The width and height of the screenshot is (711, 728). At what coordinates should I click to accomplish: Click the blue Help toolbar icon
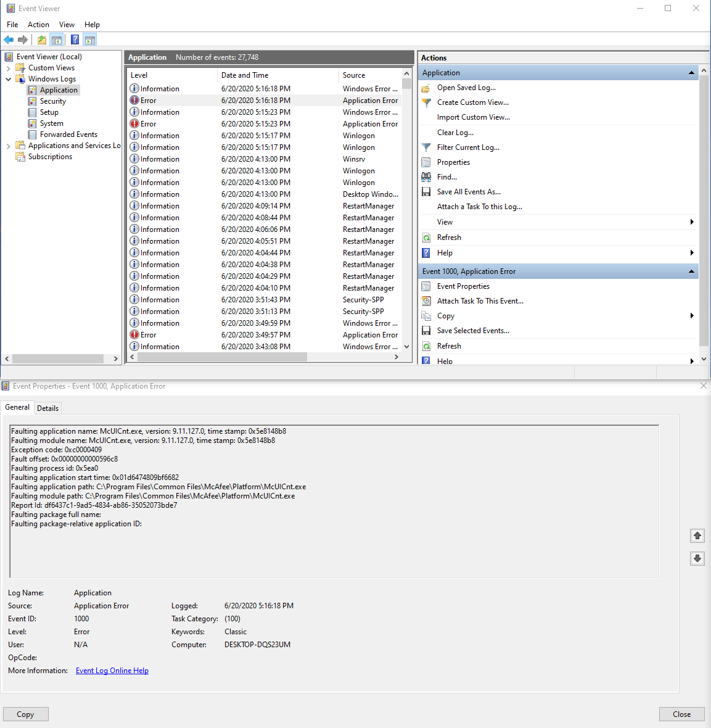[75, 40]
